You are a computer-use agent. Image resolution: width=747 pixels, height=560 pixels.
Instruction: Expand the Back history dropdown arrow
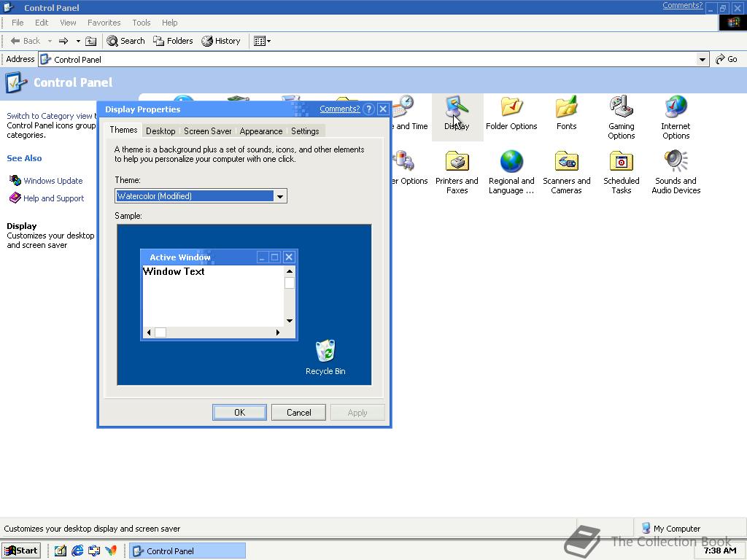coord(50,41)
